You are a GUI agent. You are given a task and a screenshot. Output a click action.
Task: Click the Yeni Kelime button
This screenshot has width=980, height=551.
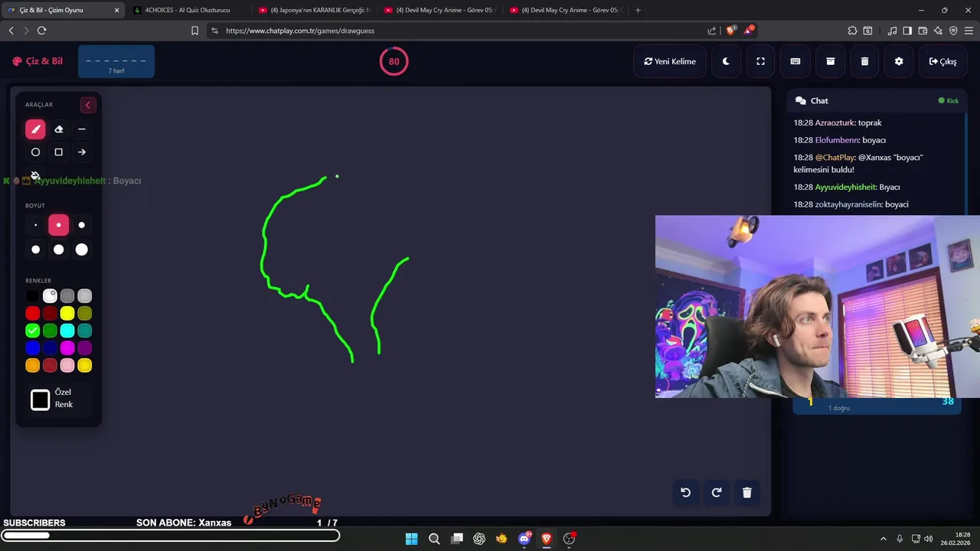670,61
